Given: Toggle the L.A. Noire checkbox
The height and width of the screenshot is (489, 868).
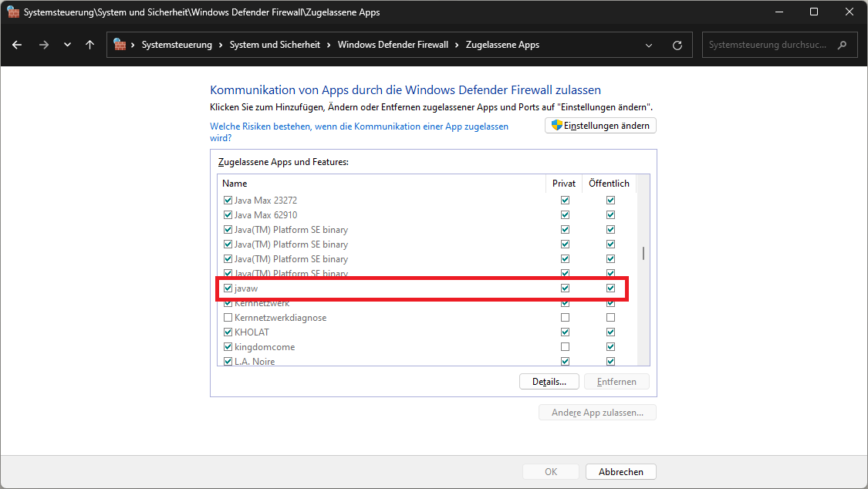Looking at the screenshot, I should pos(228,361).
